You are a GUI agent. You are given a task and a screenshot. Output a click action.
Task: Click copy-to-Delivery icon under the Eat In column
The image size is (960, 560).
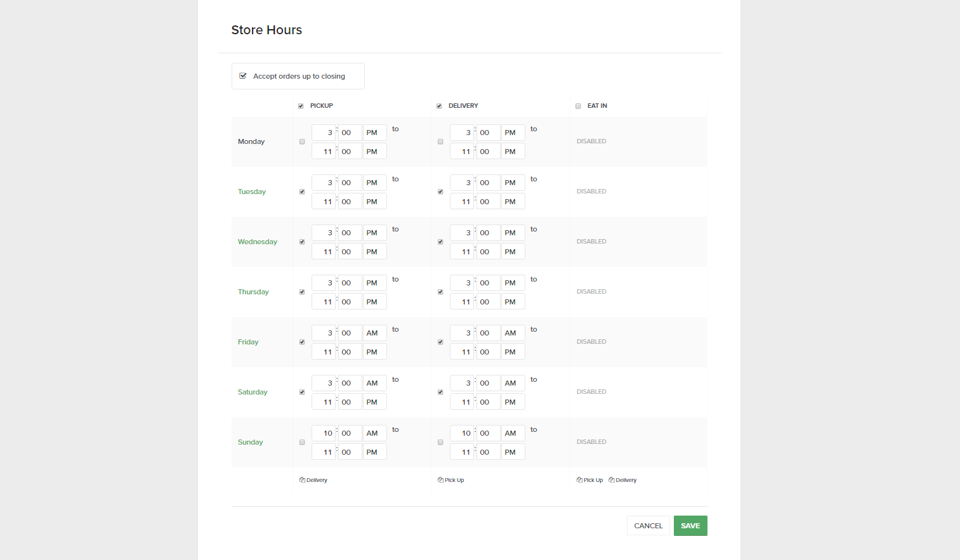coord(612,480)
